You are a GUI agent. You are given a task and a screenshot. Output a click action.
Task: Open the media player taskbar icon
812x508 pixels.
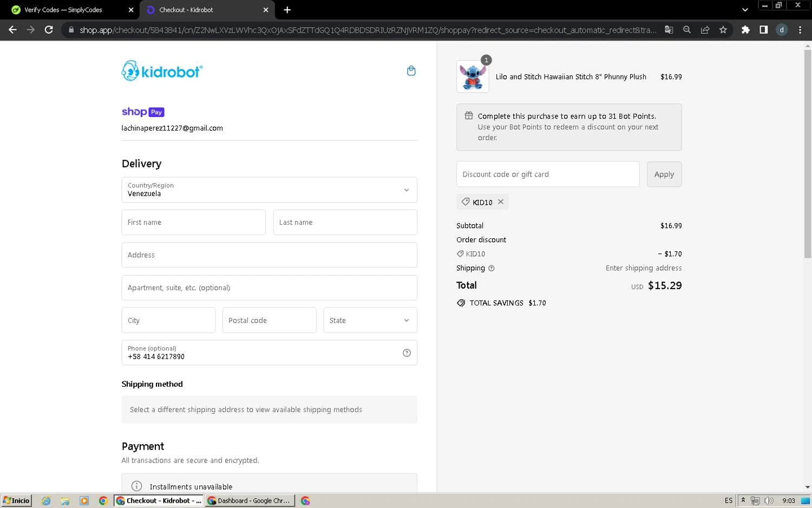pos(84,501)
